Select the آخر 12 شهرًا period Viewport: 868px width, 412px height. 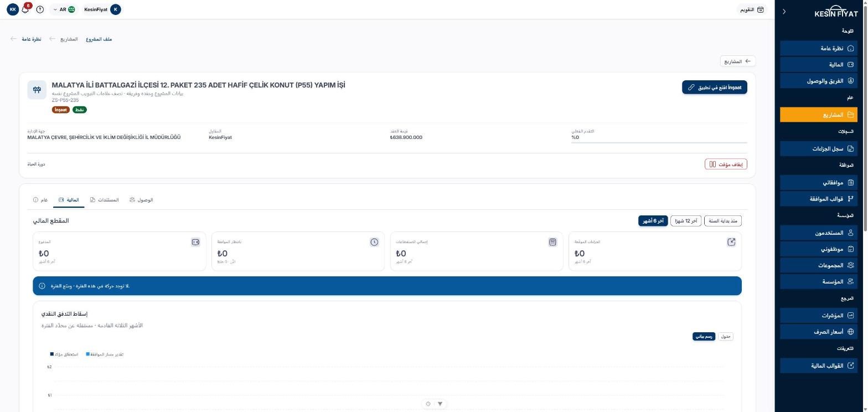click(x=686, y=221)
